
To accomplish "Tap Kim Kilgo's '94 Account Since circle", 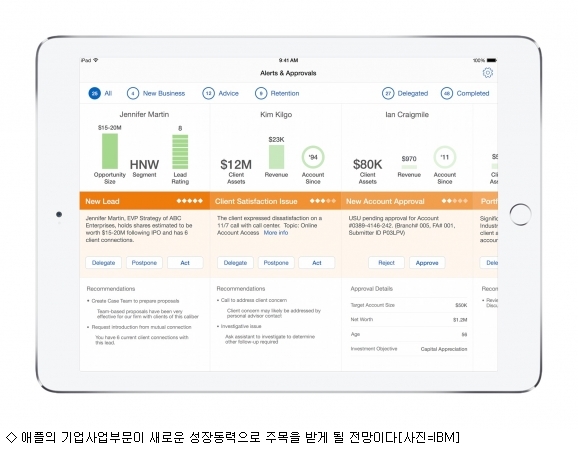I will pyautogui.click(x=313, y=157).
